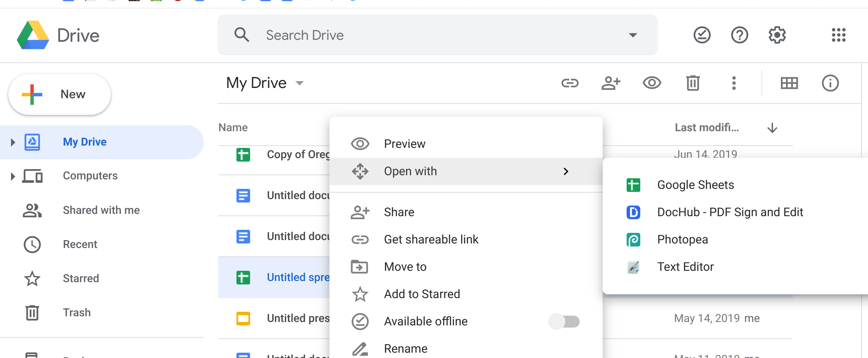868x358 pixels.
Task: Show file details info panel
Action: click(830, 83)
